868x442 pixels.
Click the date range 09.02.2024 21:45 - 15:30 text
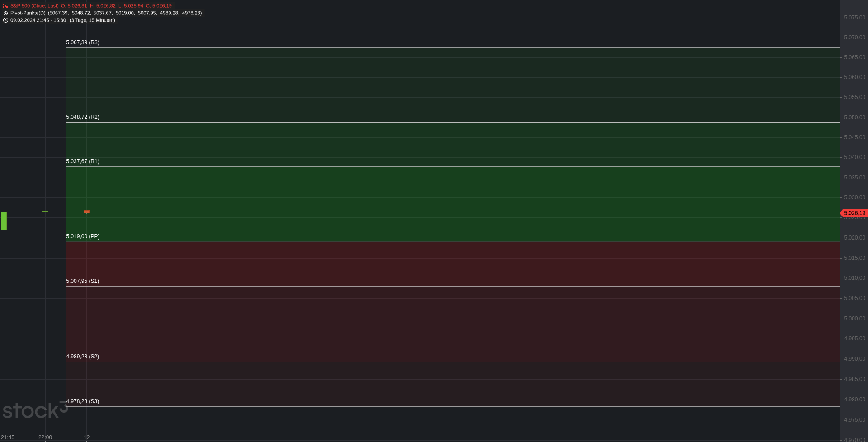coord(38,20)
